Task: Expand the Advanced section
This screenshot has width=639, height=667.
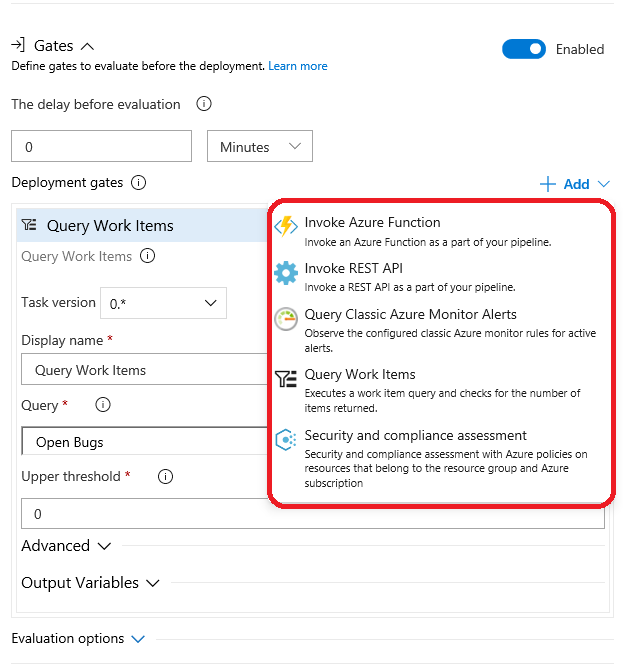Action: pos(66,545)
